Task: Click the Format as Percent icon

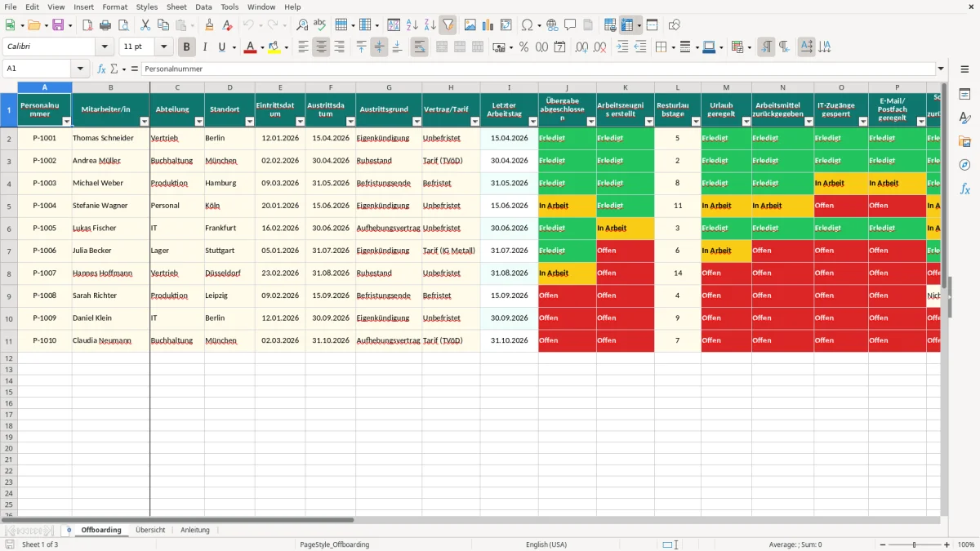Action: point(523,47)
